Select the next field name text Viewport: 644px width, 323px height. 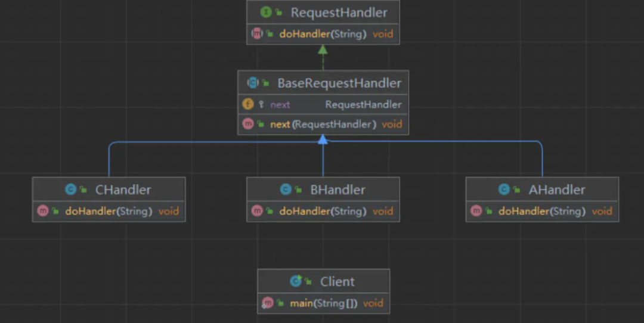pos(280,105)
